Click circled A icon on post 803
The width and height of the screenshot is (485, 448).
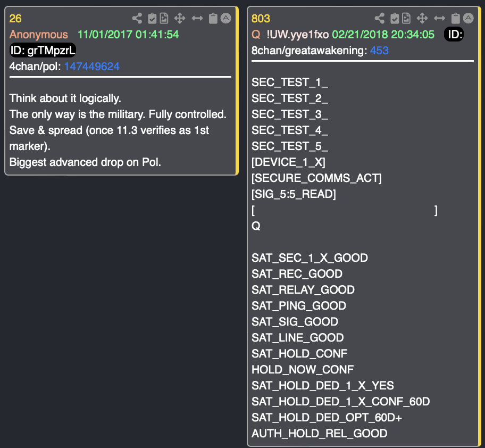(x=469, y=18)
